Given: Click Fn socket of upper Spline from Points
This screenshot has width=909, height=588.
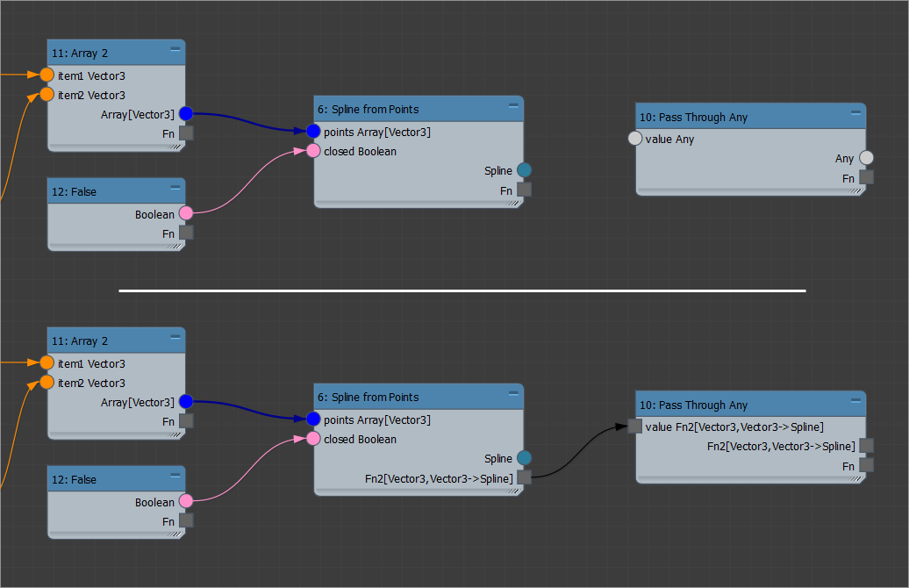Looking at the screenshot, I should [x=524, y=190].
